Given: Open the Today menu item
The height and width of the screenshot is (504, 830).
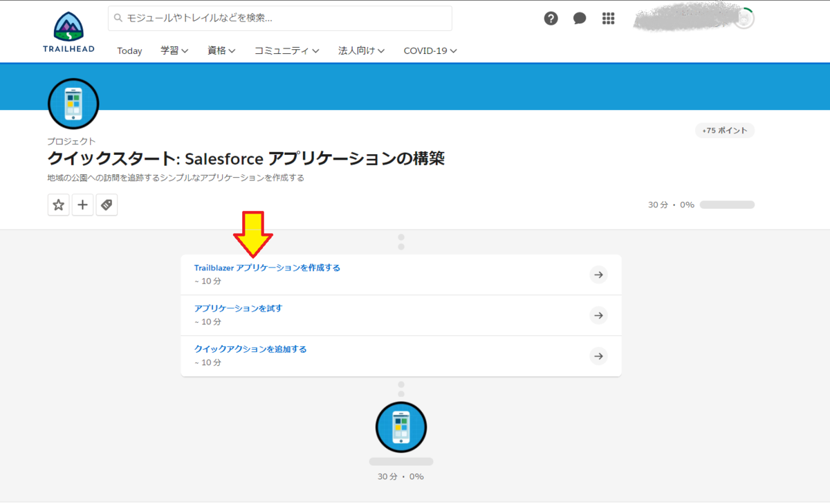Looking at the screenshot, I should click(x=129, y=50).
